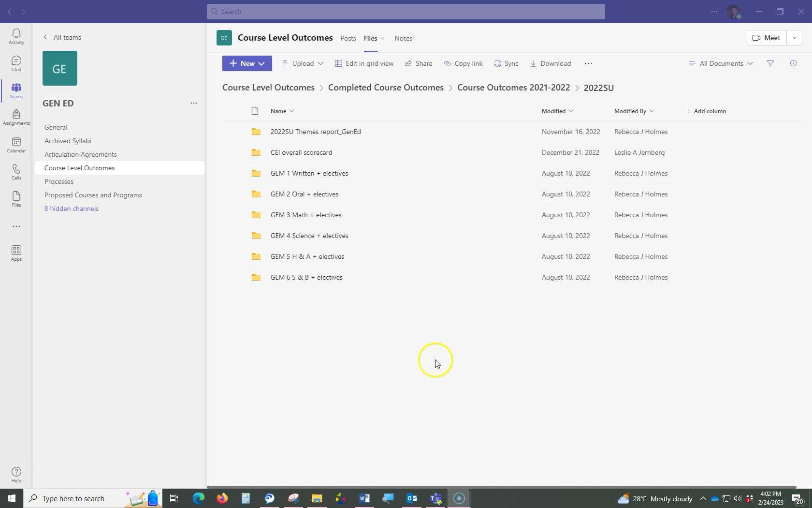Open the details pane info icon
812x508 pixels.
(793, 63)
